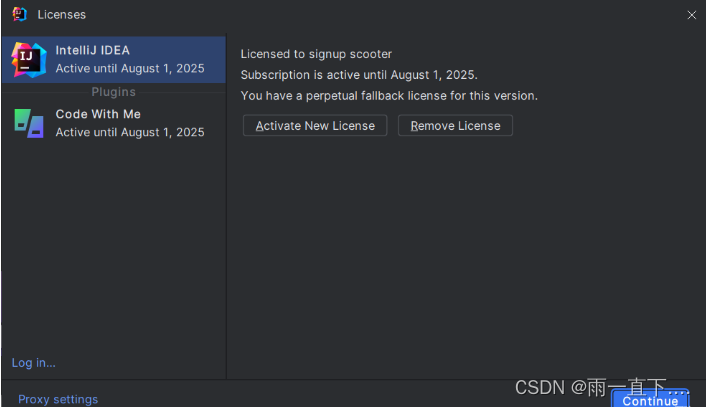This screenshot has height=407, width=706.
Task: Click the IntelliJ IDEA product logo icon
Action: pos(29,59)
